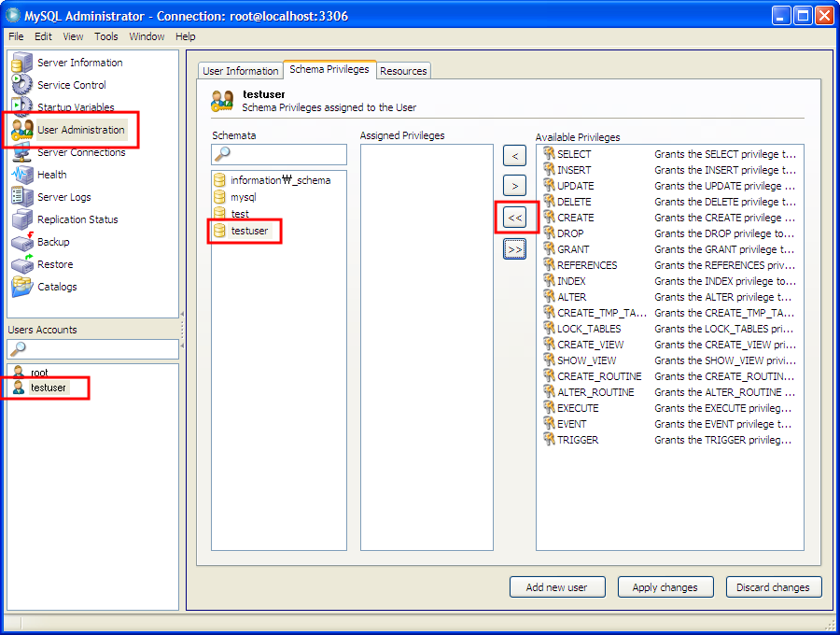840x635 pixels.
Task: Click the Schemata search magnifier icon
Action: pos(222,154)
